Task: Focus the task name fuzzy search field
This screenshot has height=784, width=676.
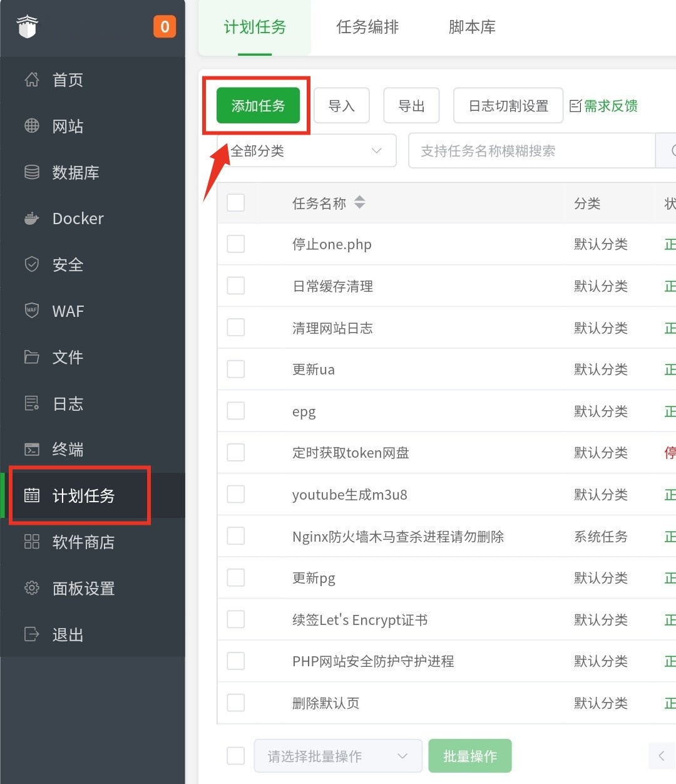Action: pyautogui.click(x=531, y=150)
